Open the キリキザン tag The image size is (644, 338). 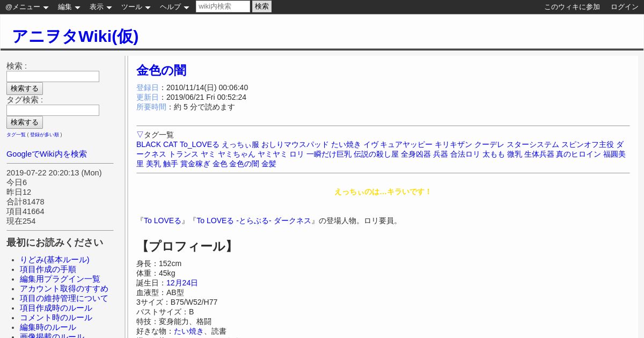click(453, 144)
